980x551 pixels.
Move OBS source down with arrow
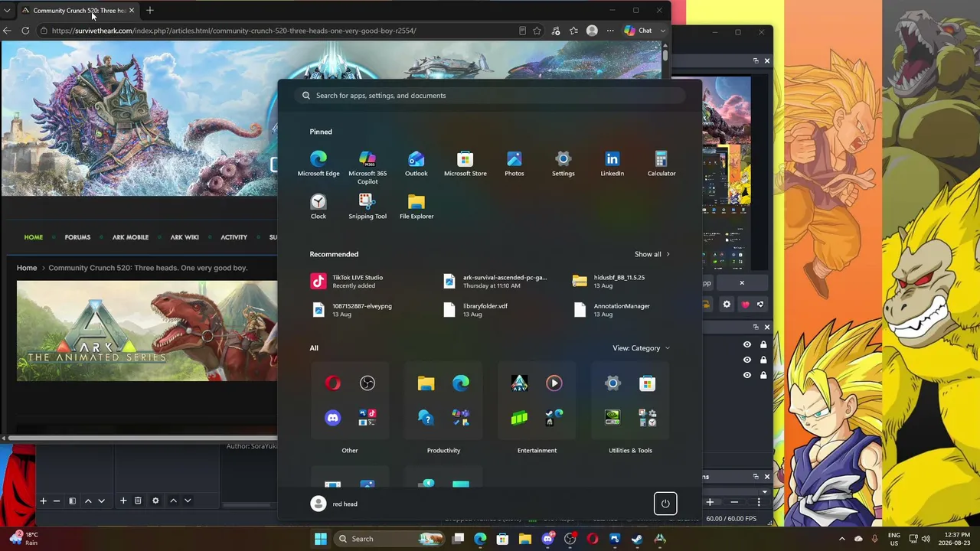(188, 500)
